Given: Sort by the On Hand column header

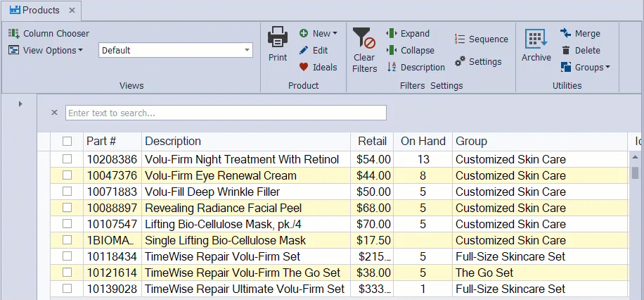Looking at the screenshot, I should point(423,141).
